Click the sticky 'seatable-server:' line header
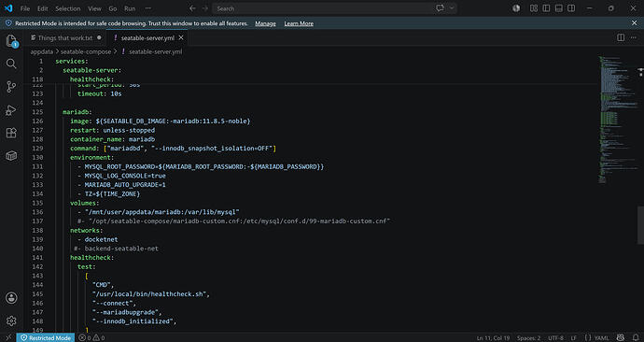 click(x=92, y=70)
